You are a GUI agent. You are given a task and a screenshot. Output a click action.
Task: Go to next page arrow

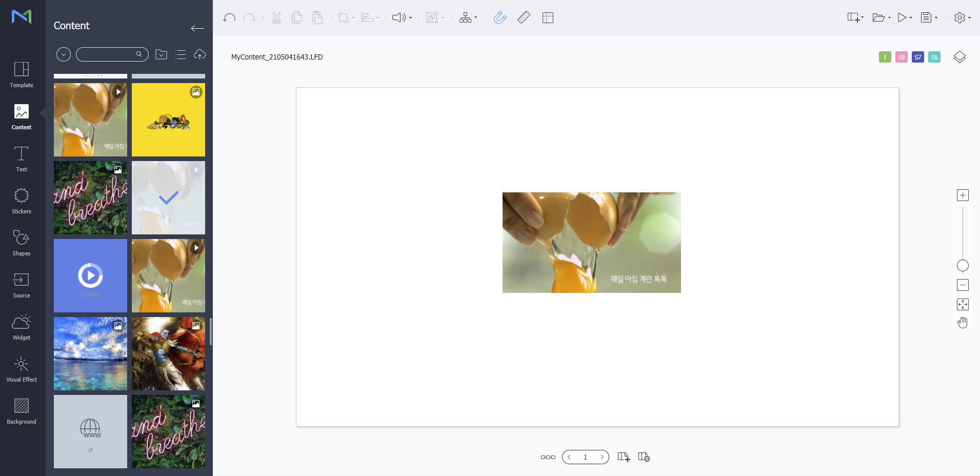point(602,457)
